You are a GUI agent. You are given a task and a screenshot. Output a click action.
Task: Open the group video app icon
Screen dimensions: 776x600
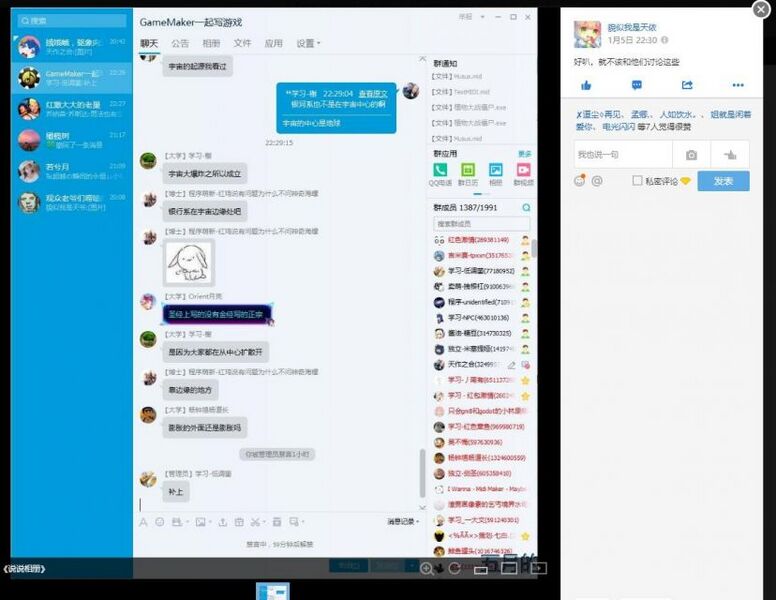[524, 170]
